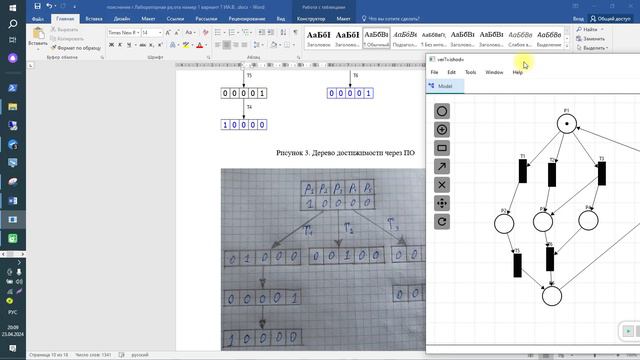Toggle superscript formatting
This screenshot has height=360, width=640.
(x=160, y=45)
